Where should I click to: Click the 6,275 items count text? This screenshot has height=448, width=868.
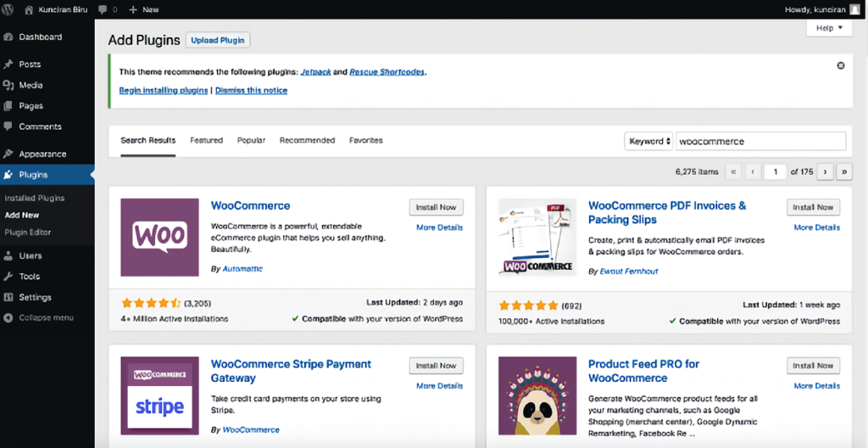click(x=697, y=172)
